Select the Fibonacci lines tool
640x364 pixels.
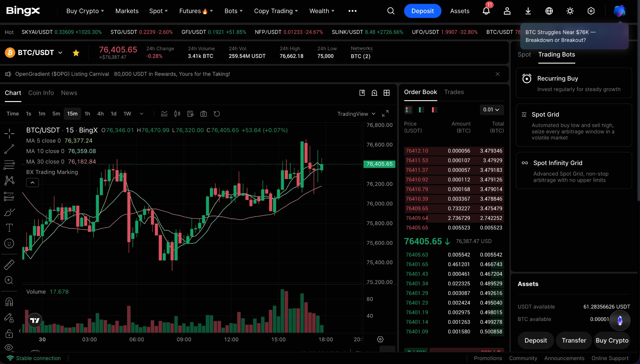coord(9,165)
